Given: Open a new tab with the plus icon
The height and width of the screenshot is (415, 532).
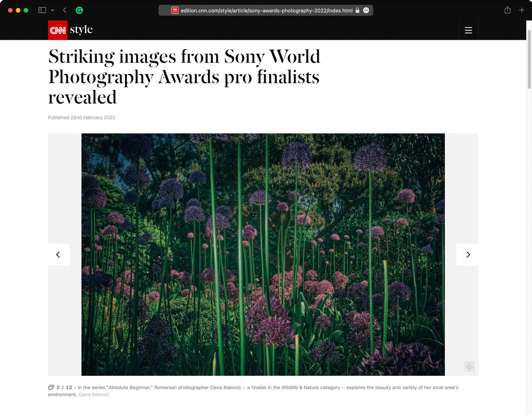Looking at the screenshot, I should [x=522, y=10].
